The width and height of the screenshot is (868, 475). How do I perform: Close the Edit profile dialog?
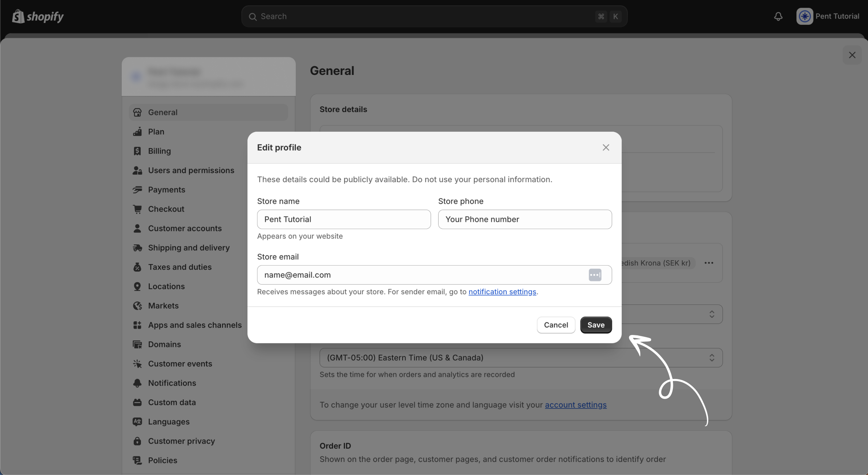click(606, 147)
